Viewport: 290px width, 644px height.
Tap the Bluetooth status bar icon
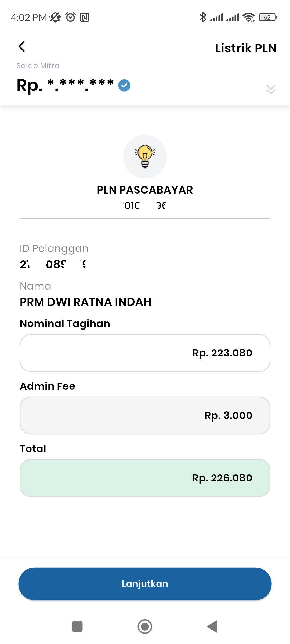pyautogui.click(x=203, y=17)
